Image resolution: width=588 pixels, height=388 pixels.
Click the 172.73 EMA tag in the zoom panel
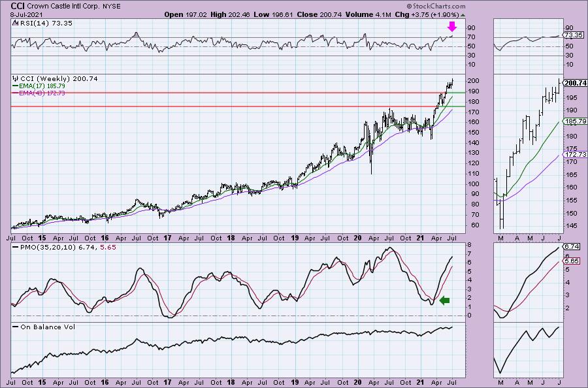pos(575,154)
